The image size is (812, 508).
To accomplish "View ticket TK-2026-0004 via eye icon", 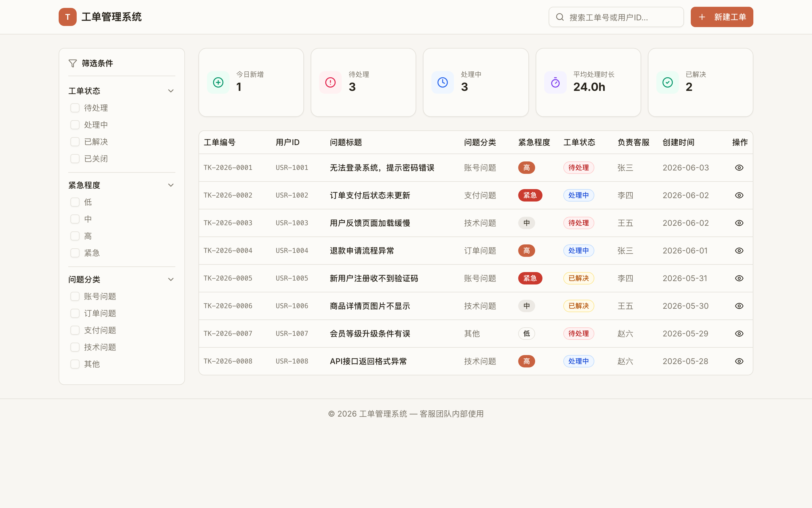I will coord(739,251).
